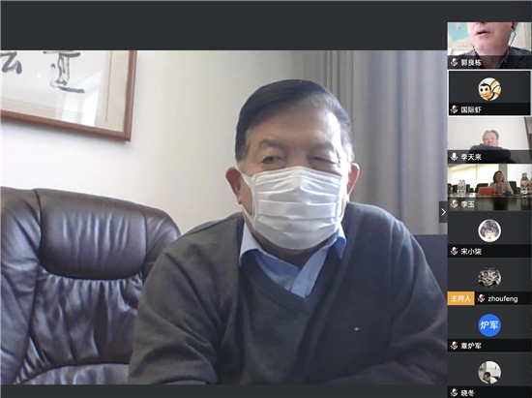Click the bee avatar of 国际虾
Image resolution: width=532 pixels, height=398 pixels.
click(x=489, y=89)
